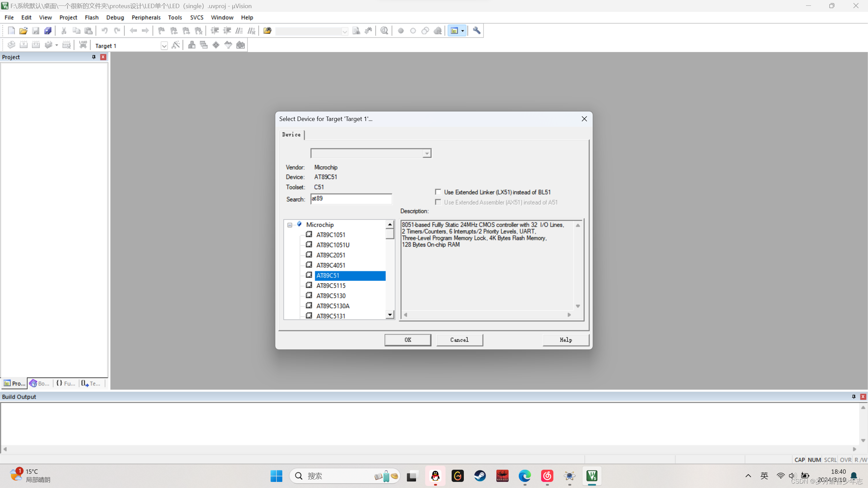Open the device database dropdown in dialog
The image size is (868, 488).
(427, 154)
